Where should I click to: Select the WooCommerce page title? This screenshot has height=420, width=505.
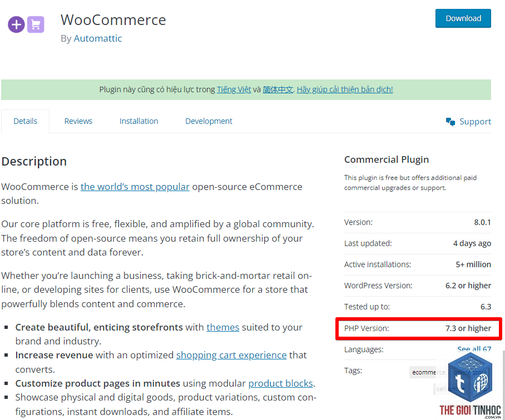click(113, 20)
